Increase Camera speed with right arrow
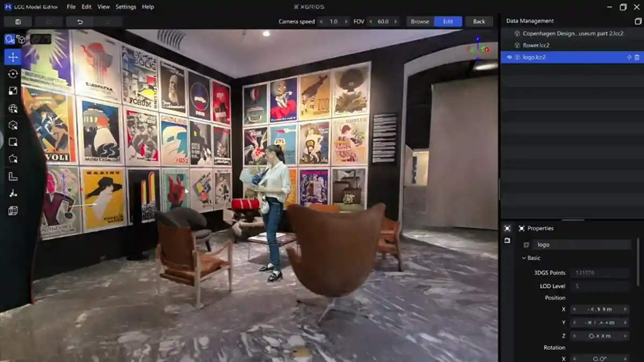This screenshot has width=644, height=362. tap(346, 21)
